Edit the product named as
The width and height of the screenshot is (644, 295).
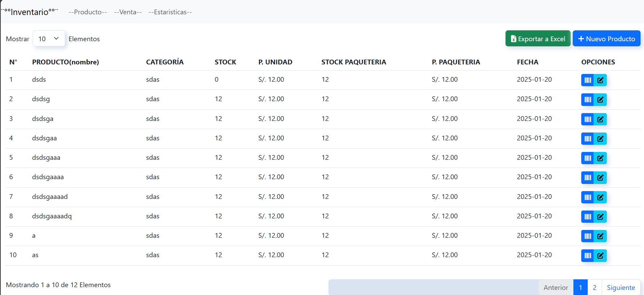[600, 255]
